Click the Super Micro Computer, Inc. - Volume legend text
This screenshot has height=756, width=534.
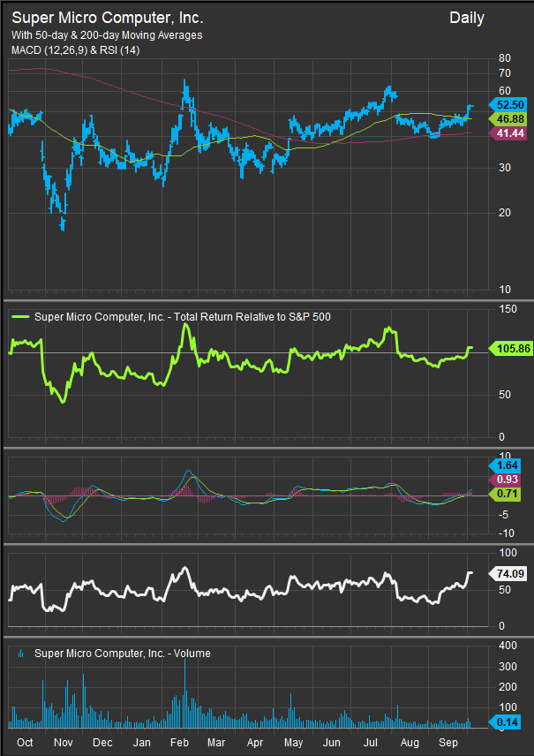coord(122,654)
